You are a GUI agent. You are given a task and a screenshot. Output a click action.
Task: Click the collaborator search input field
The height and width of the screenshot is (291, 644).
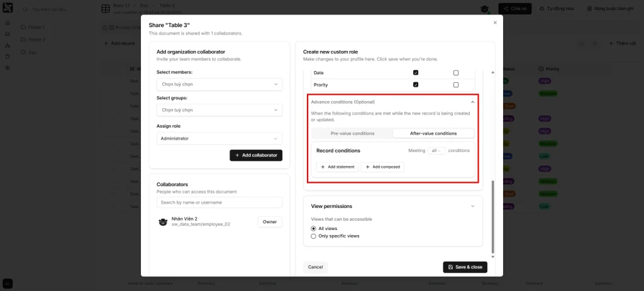219,202
